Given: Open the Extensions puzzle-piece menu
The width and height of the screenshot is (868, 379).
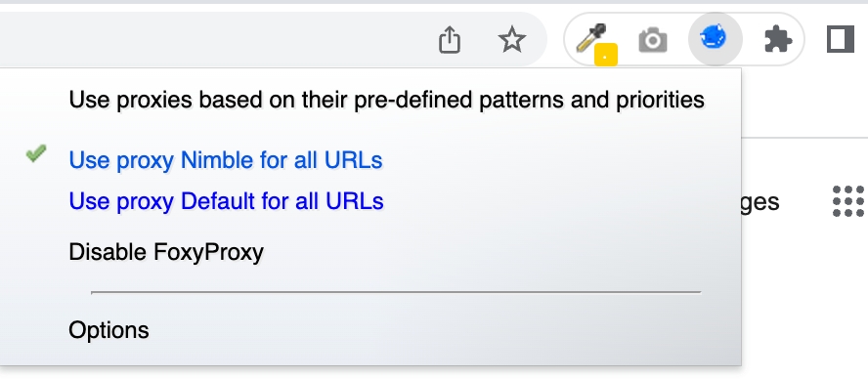Looking at the screenshot, I should (x=777, y=40).
